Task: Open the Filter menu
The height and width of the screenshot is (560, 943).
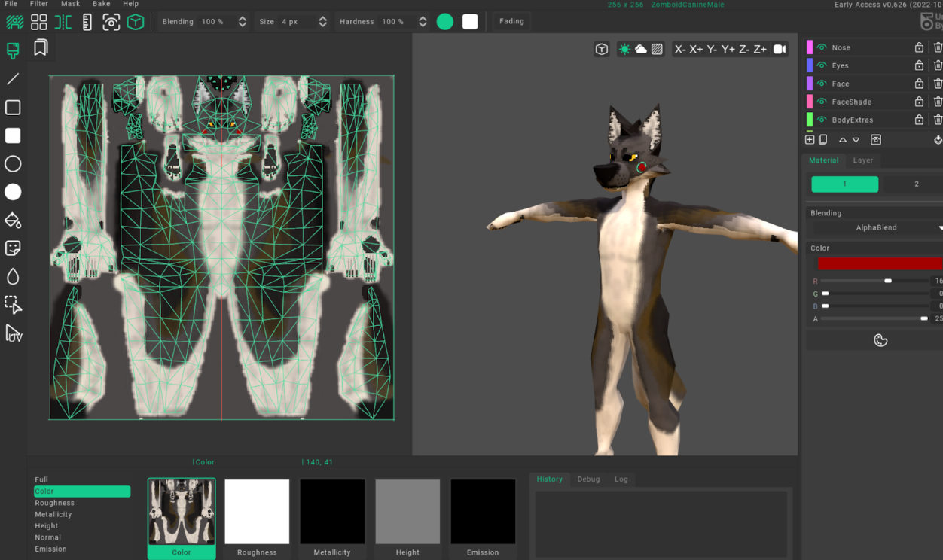Action: tap(39, 4)
